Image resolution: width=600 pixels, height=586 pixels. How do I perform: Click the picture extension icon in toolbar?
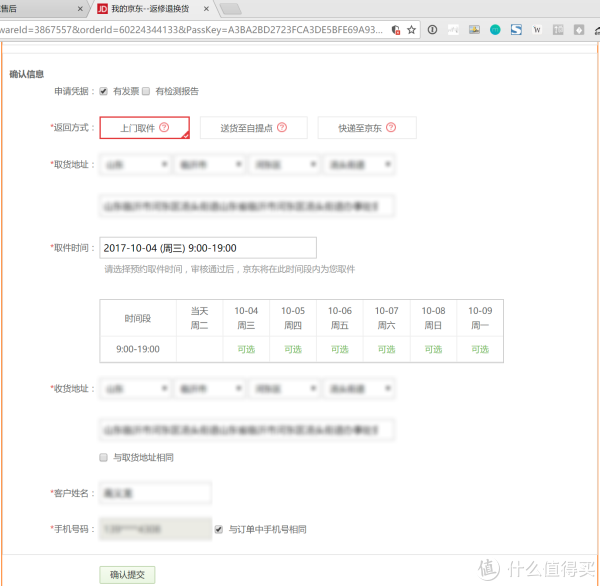point(474,30)
